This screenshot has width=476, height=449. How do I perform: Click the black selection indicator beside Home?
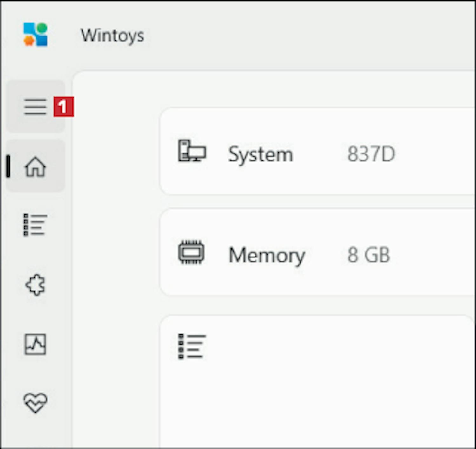[x=8, y=166]
